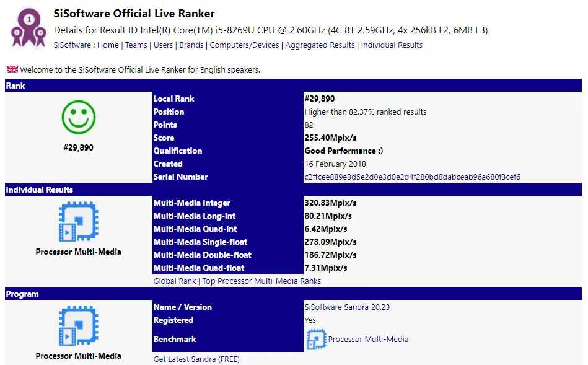Click the SiSoftware Official Live Ranker title
Viewport: 588px width, 365px height.
134,14
